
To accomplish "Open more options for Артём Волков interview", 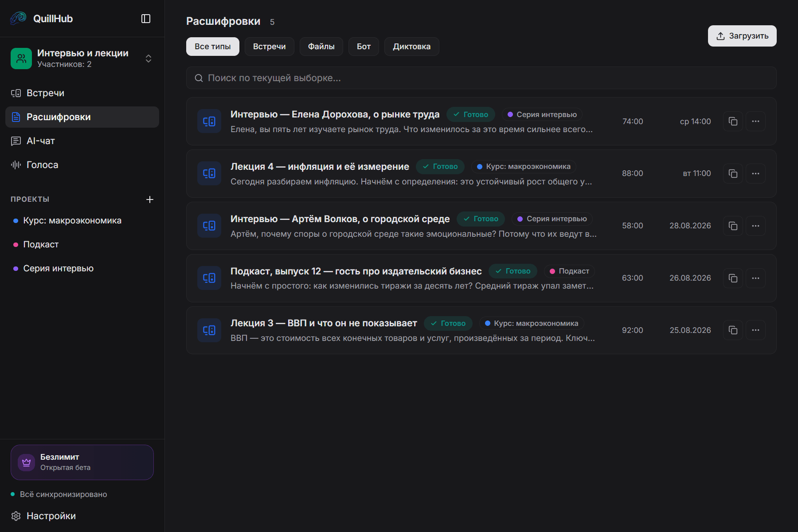I will tap(755, 226).
